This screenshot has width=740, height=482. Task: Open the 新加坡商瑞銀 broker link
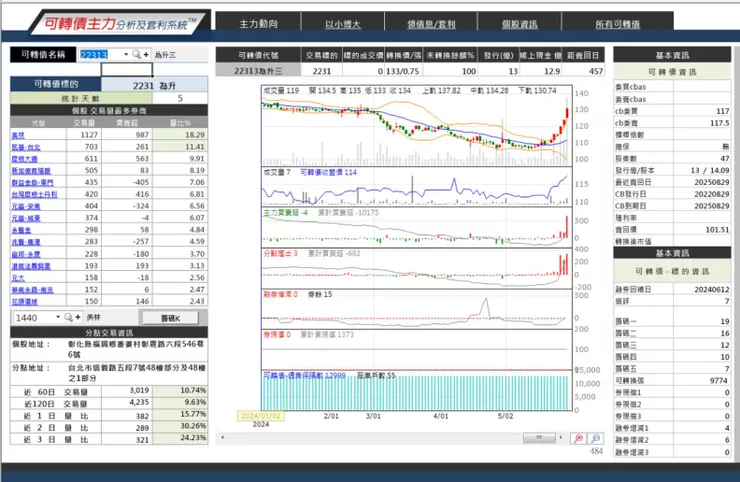tap(31, 171)
